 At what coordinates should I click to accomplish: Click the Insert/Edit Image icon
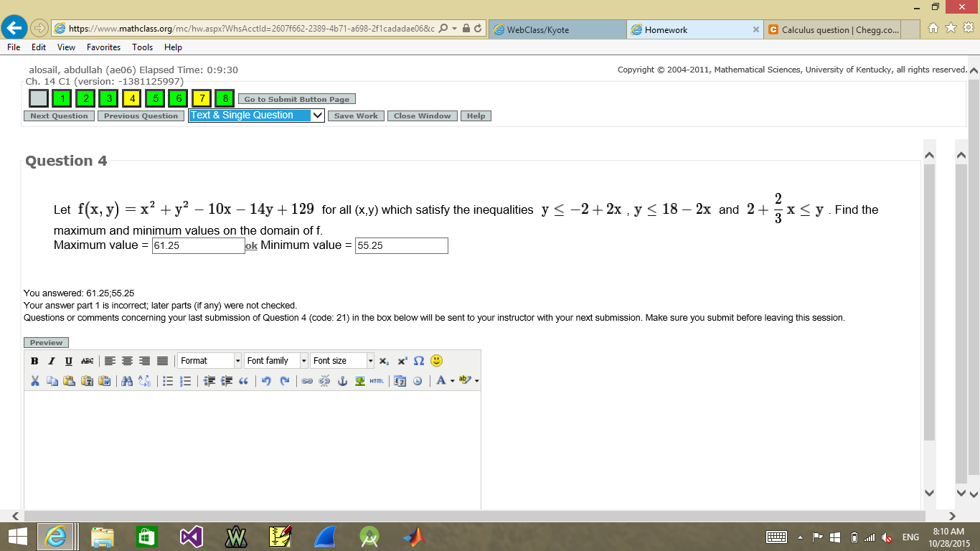click(x=359, y=381)
